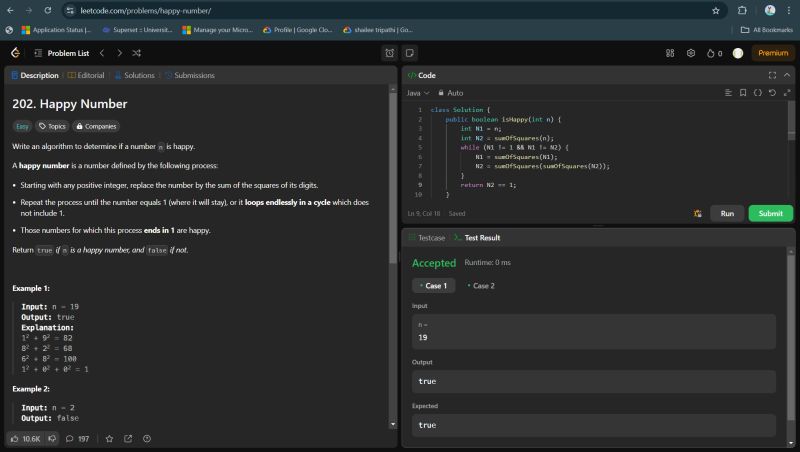Open the Manage your Micro... bookmark

click(217, 30)
